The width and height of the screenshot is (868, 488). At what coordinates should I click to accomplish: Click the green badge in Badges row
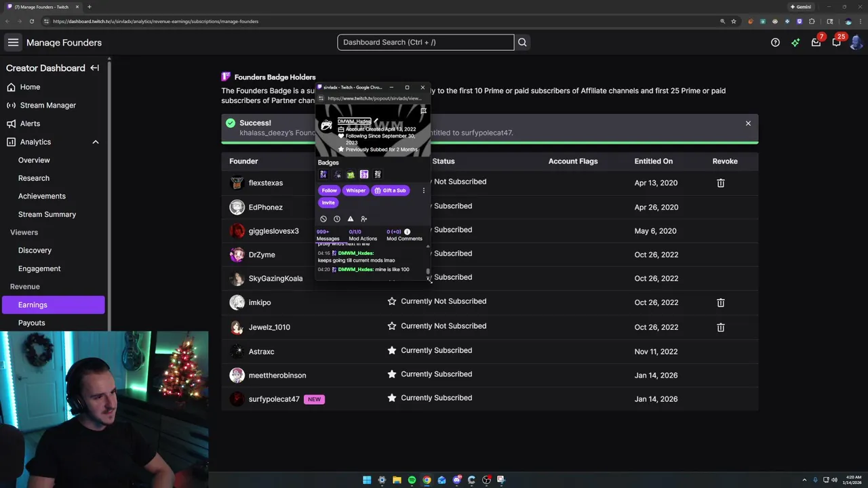[x=351, y=175]
